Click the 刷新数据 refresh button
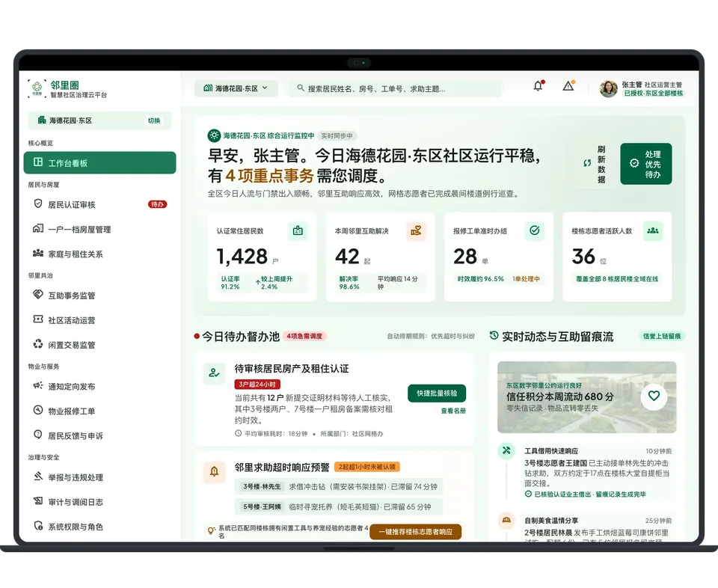Image resolution: width=718 pixels, height=588 pixels. (x=595, y=164)
